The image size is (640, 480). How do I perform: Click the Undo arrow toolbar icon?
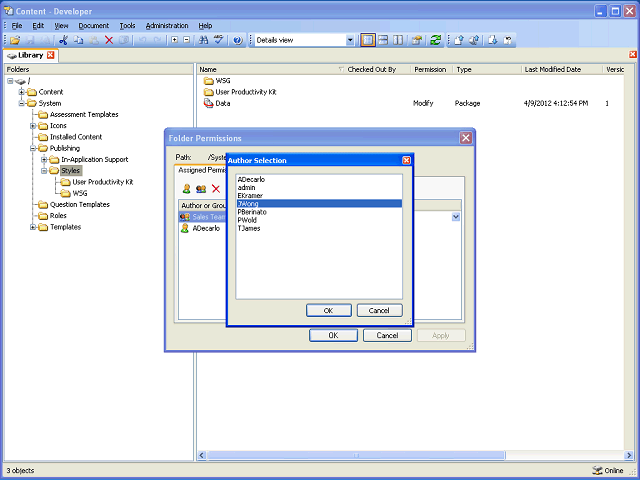coord(142,40)
